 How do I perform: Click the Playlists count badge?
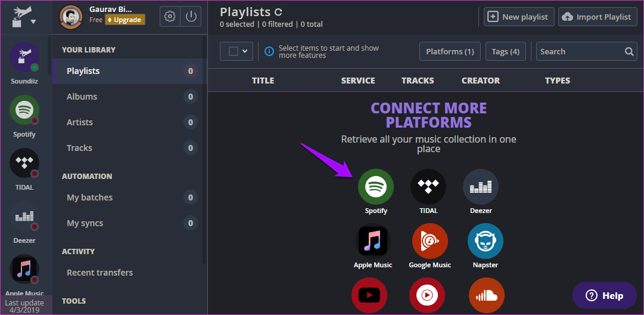[191, 71]
